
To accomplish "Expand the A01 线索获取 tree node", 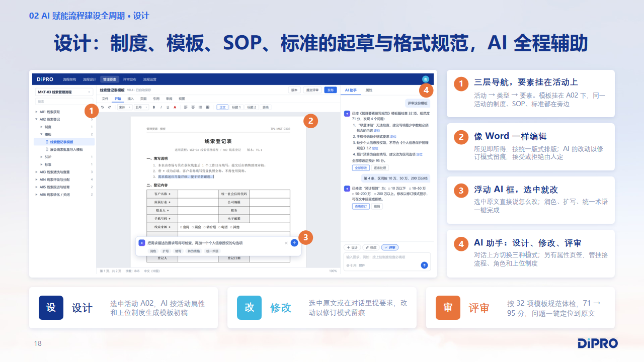I will click(x=36, y=112).
